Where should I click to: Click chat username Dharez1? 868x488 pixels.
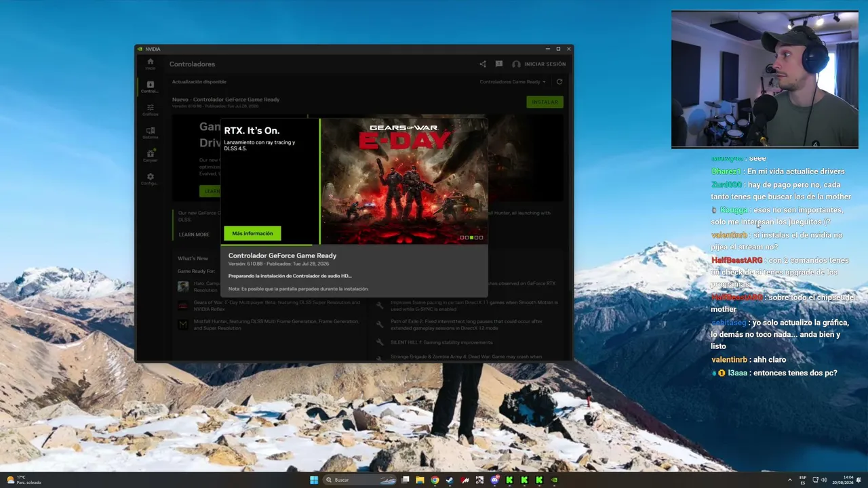726,172
